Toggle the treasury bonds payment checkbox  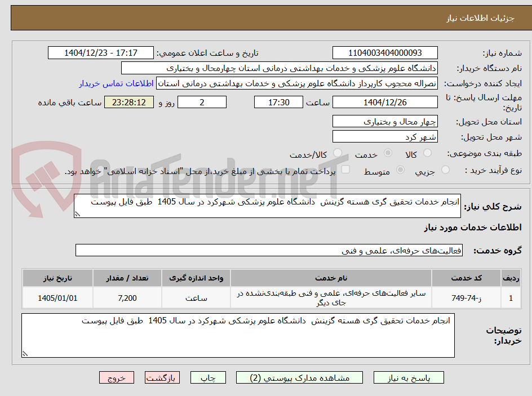tap(345, 169)
